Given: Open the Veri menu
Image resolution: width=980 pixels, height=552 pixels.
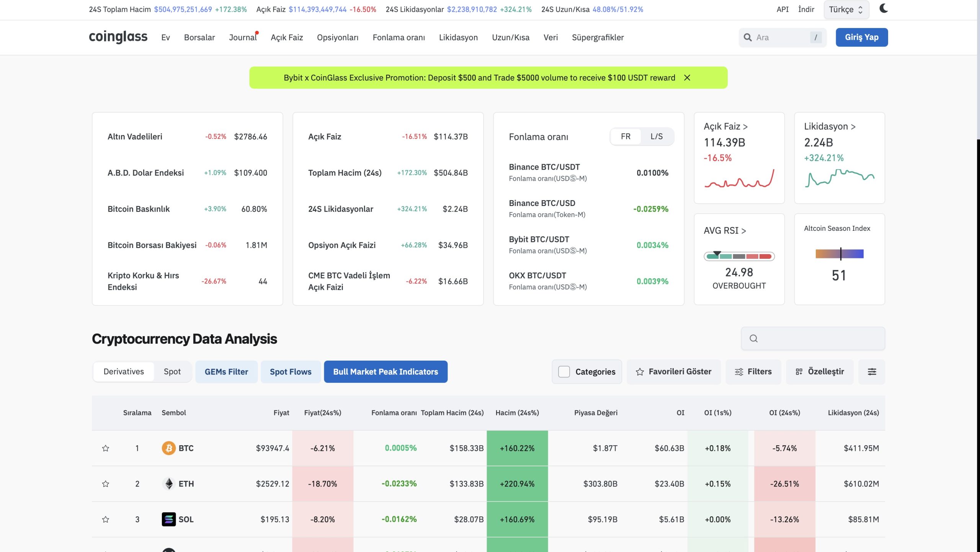Looking at the screenshot, I should [550, 38].
